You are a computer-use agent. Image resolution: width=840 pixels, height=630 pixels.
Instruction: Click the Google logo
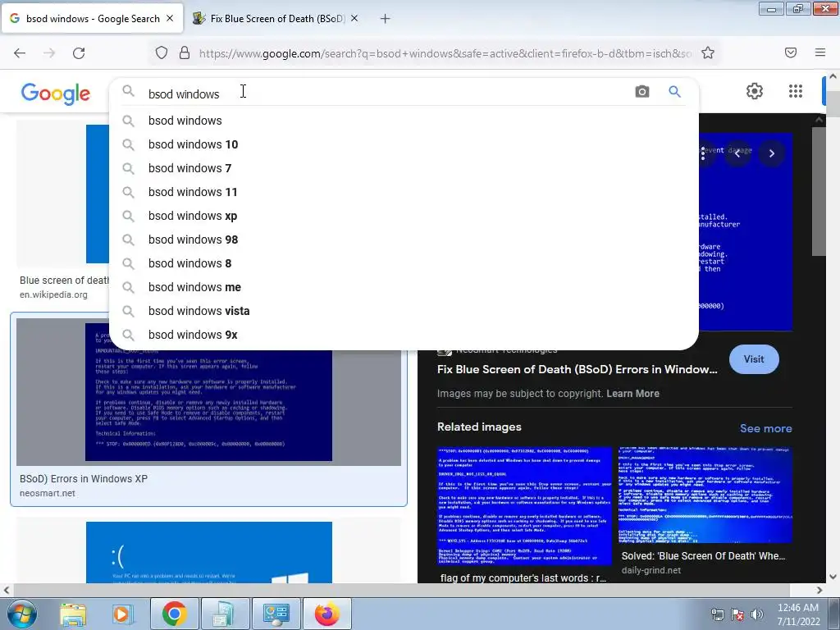click(56, 94)
